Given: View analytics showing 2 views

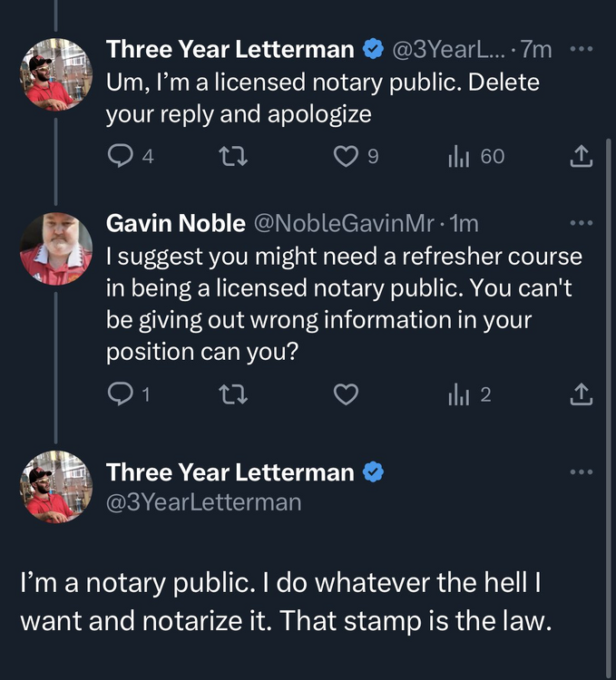Looking at the screenshot, I should (x=457, y=393).
